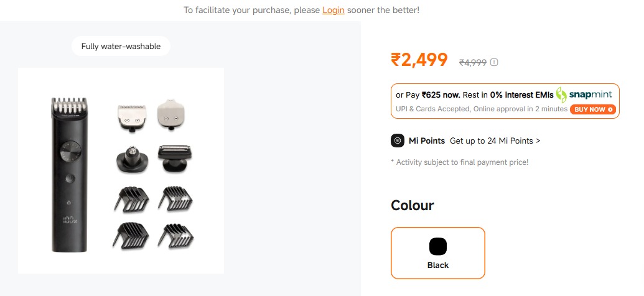The image size is (644, 296).
Task: Click the upper-left comb guard
Action: coord(129,199)
